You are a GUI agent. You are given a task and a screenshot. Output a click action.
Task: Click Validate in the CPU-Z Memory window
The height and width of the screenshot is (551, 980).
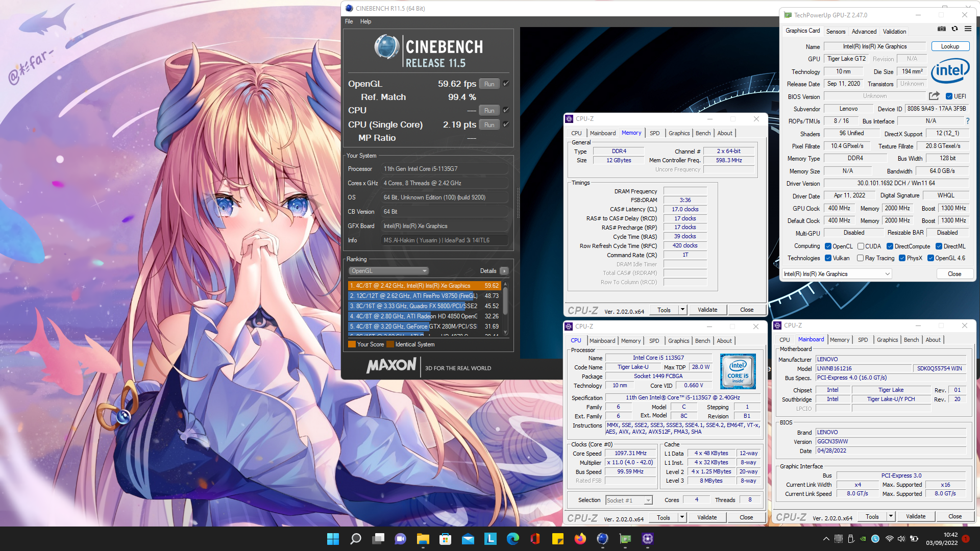(707, 310)
